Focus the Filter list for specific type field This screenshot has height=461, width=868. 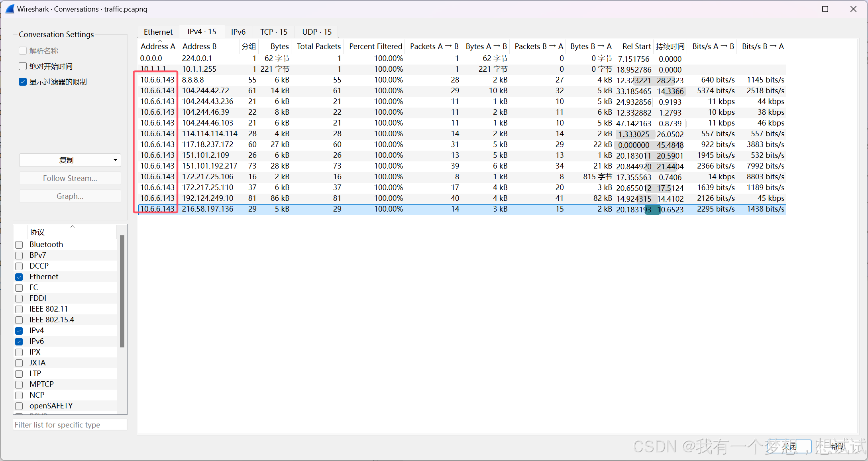[70, 425]
